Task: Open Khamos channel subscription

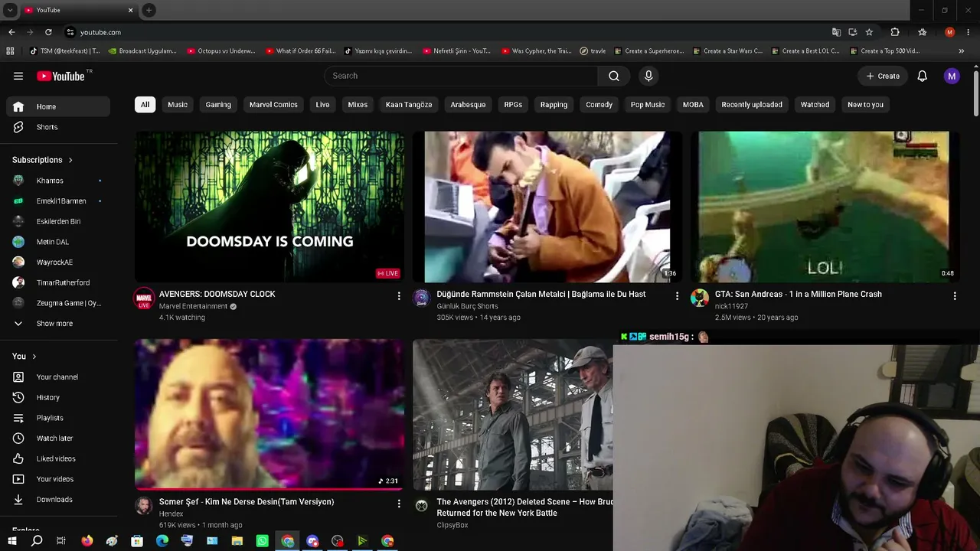Action: pyautogui.click(x=58, y=181)
